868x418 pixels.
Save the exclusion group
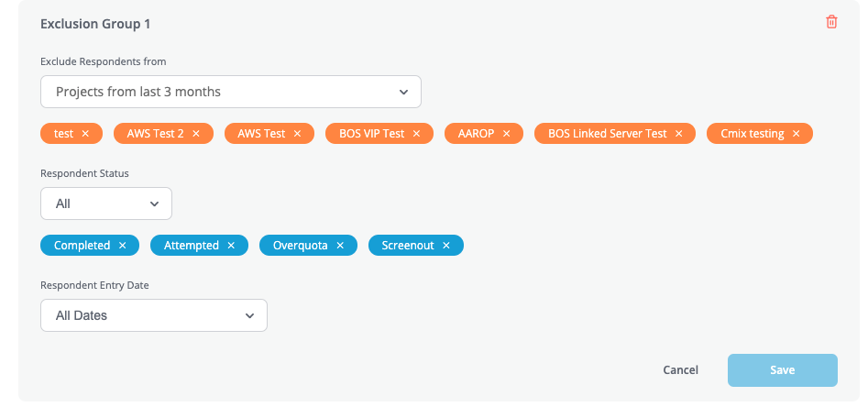point(782,370)
